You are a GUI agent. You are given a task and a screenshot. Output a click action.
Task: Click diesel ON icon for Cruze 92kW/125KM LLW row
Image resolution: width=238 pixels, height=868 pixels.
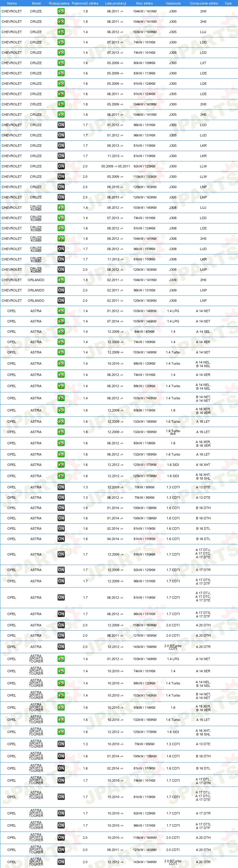61,167
